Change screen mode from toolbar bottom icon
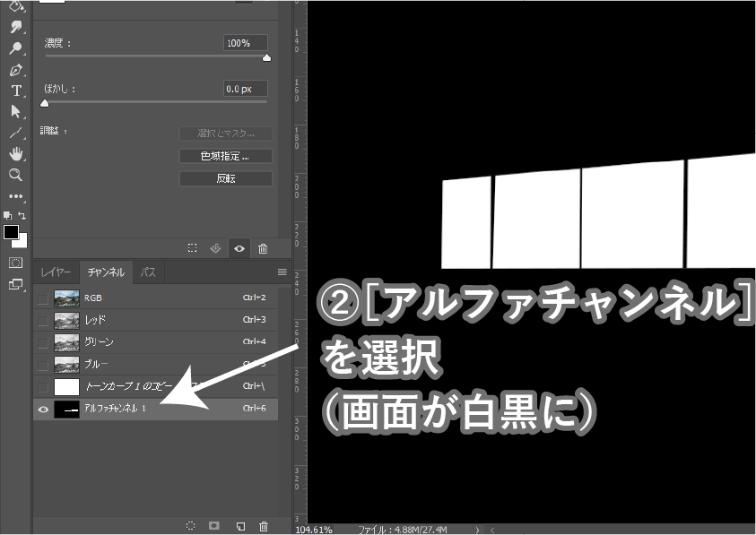756x535 pixels. [x=15, y=285]
